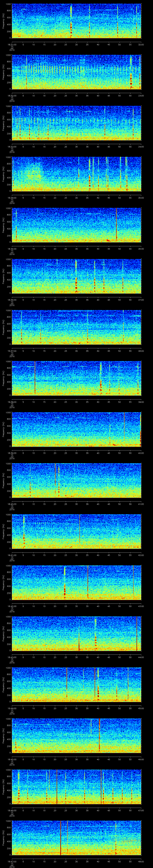Click the Frequency (Hz) axis label of the 18:36:00 spectrogram
This screenshot has height=868, width=153.
[3, 276]
